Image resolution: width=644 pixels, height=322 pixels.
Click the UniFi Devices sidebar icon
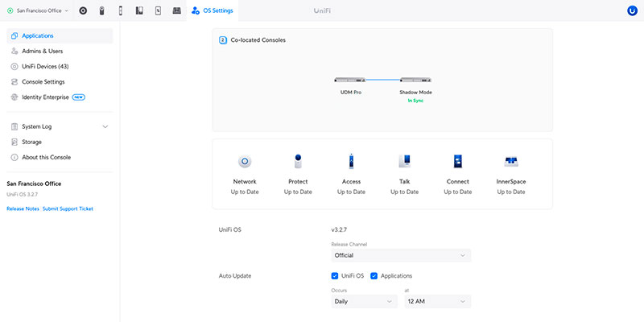click(14, 67)
